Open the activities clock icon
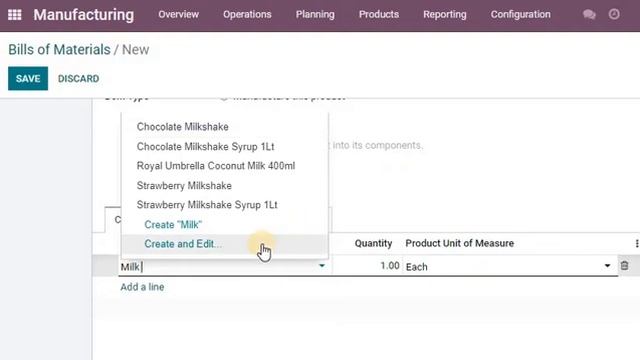 (x=614, y=14)
